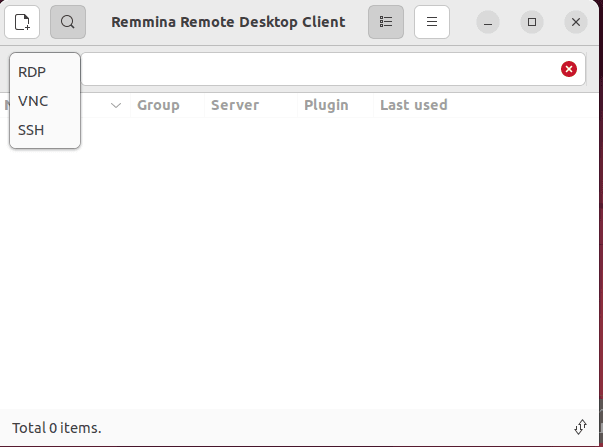Image resolution: width=603 pixels, height=447 pixels.
Task: Sort connections by Group column
Action: pos(158,105)
